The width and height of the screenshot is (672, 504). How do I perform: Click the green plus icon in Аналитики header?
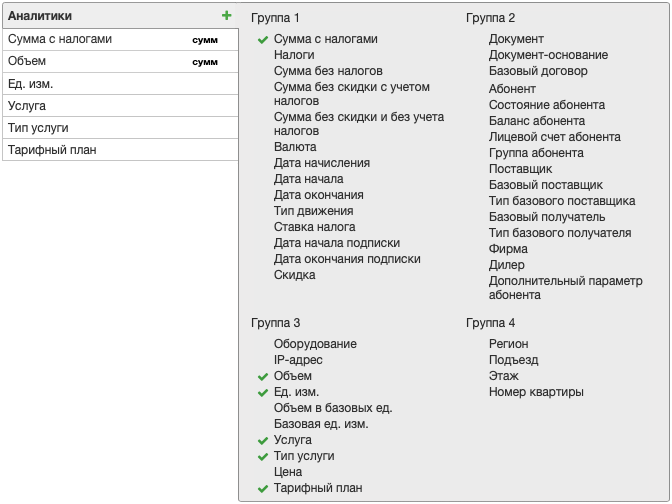(x=226, y=16)
